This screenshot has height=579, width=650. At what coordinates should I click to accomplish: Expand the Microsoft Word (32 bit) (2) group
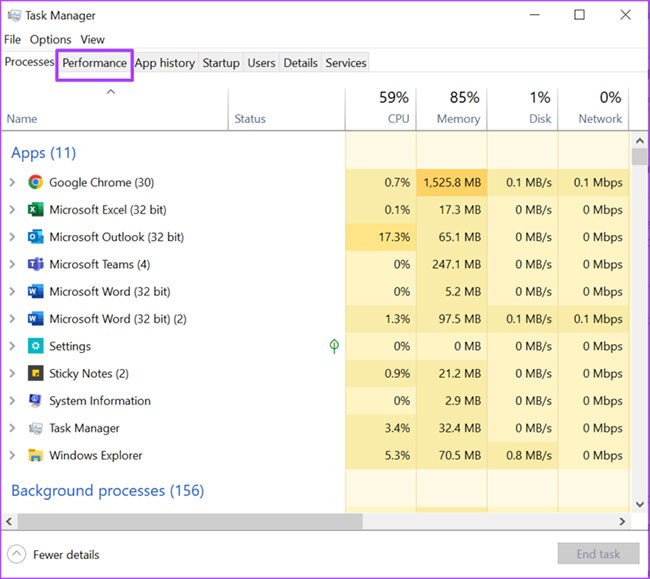coord(12,319)
